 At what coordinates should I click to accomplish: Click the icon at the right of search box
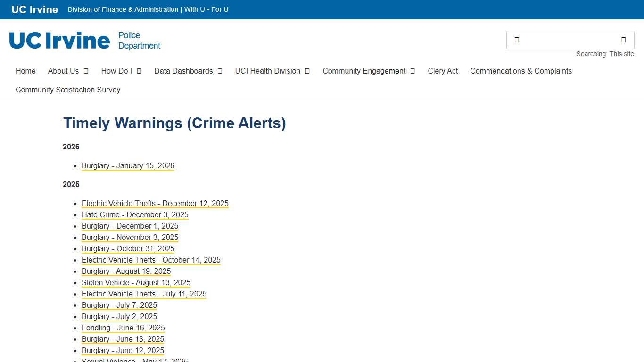(x=623, y=40)
